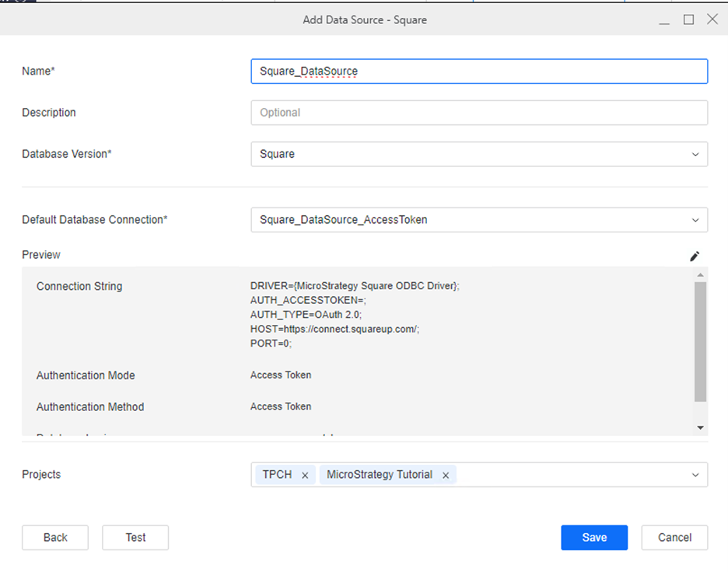Image resolution: width=728 pixels, height=572 pixels.
Task: Select the MicroStrategy Tutorial chip label
Action: click(x=379, y=474)
